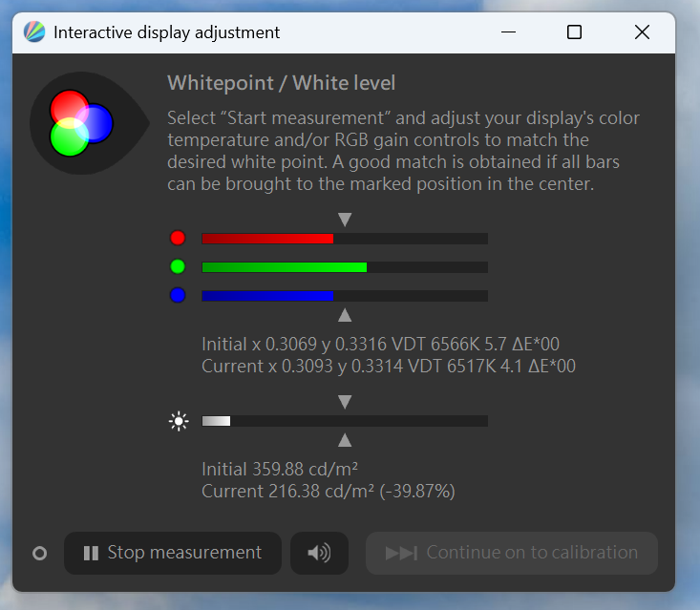Click the white level luminance bar
Viewport: 700px width, 610px height.
pos(345,421)
